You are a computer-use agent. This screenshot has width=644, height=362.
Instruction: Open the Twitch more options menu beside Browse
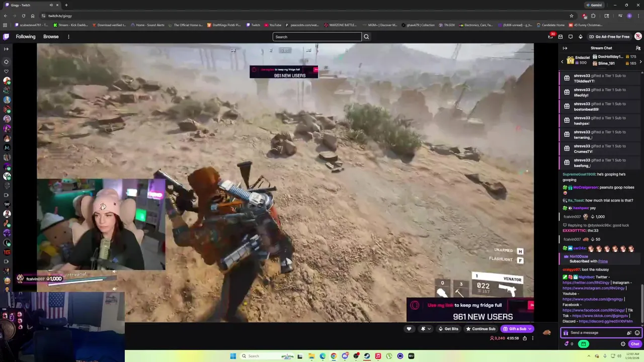68,37
